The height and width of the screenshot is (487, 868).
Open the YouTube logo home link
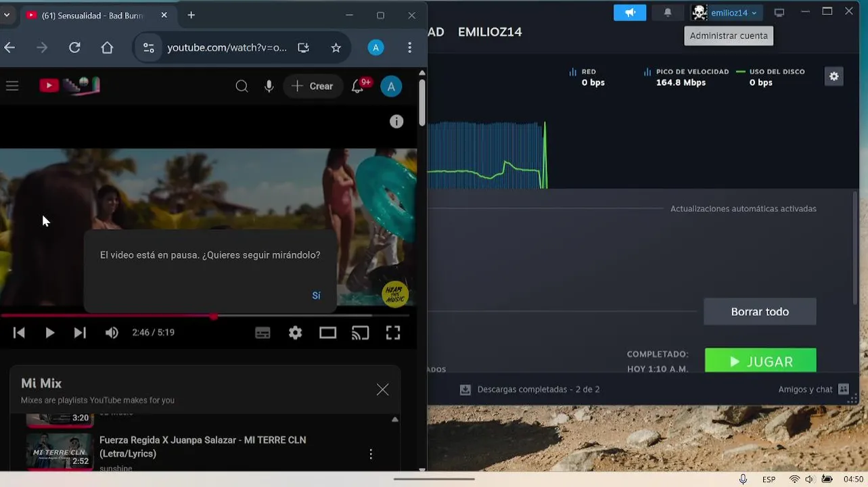[x=70, y=85]
